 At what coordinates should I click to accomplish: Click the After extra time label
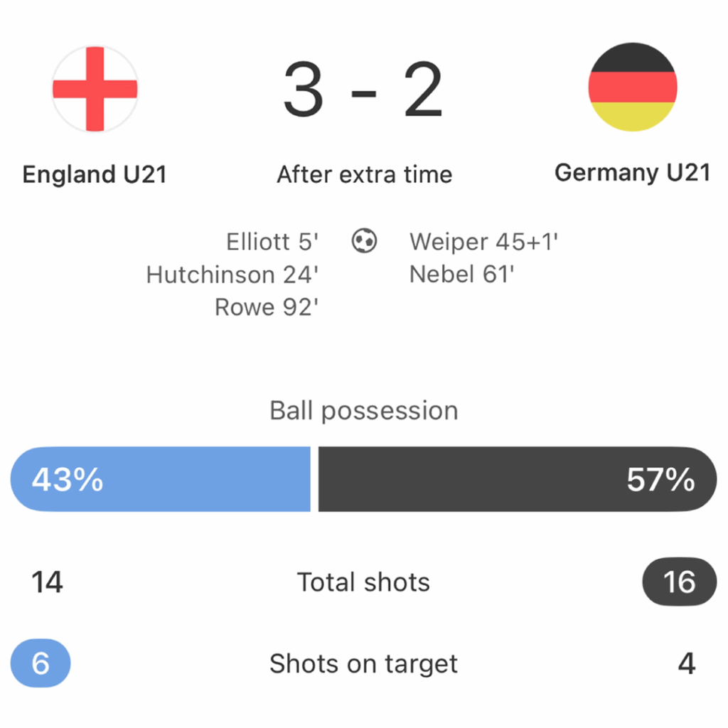365,175
